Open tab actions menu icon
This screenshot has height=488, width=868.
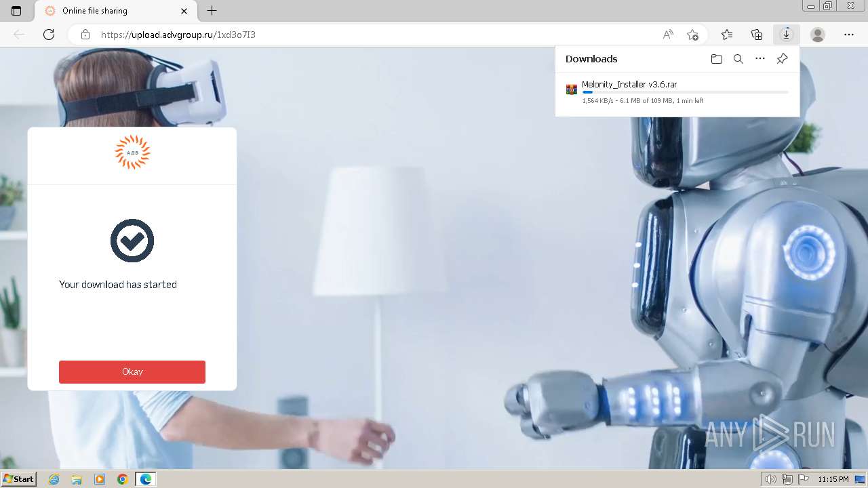pyautogui.click(x=16, y=11)
